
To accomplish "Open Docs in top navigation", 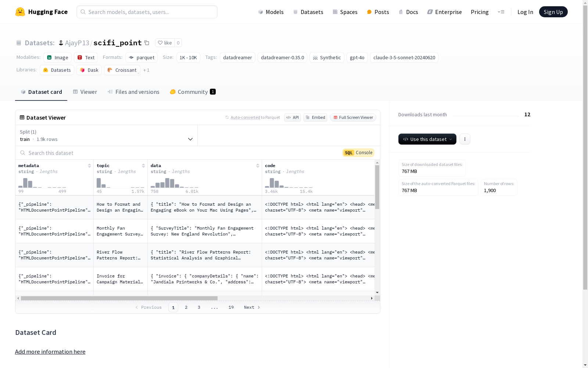I will [408, 12].
